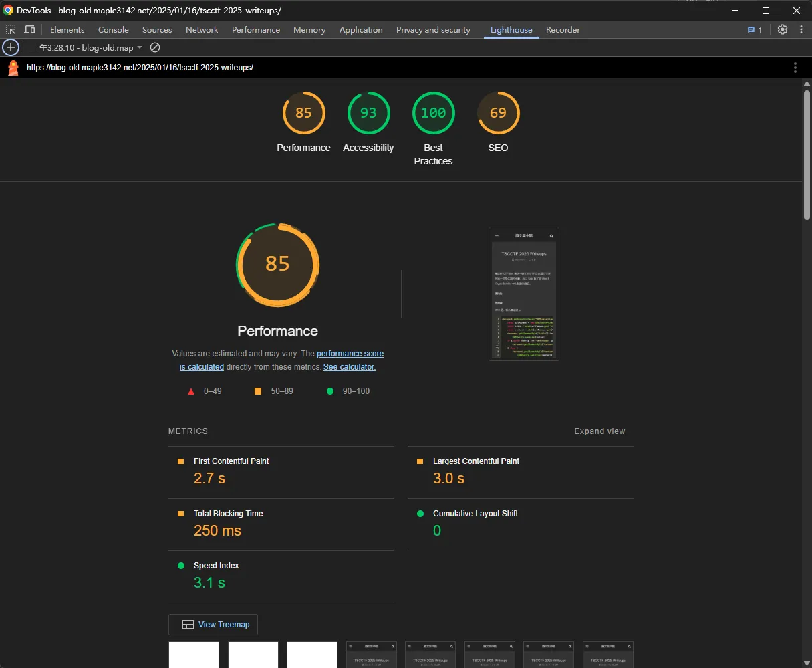
Task: Expand the First Contentful Paint metric
Action: point(231,461)
